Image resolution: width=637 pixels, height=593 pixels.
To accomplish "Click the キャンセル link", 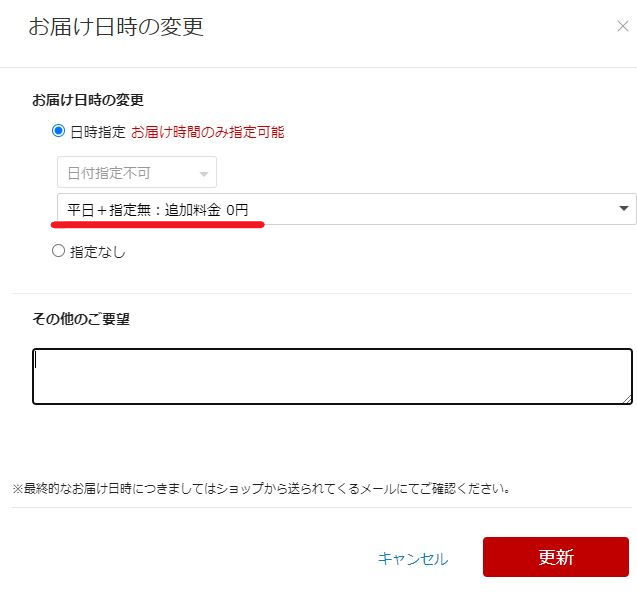I will click(413, 559).
